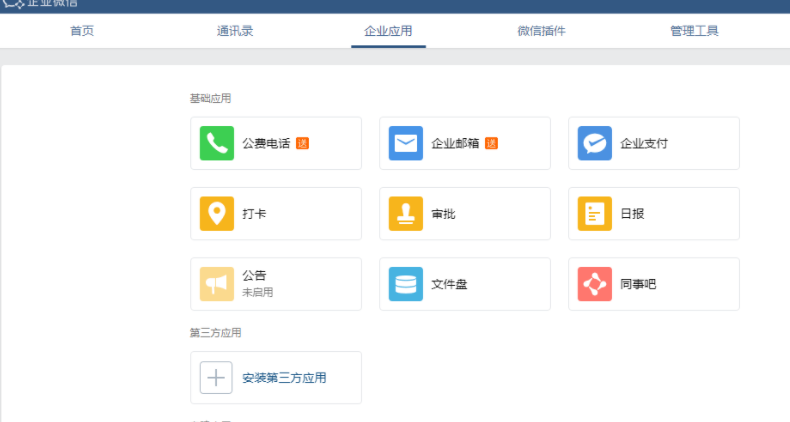Image resolution: width=790 pixels, height=422 pixels.
Task: Switch to the 首页 tab
Action: click(82, 31)
